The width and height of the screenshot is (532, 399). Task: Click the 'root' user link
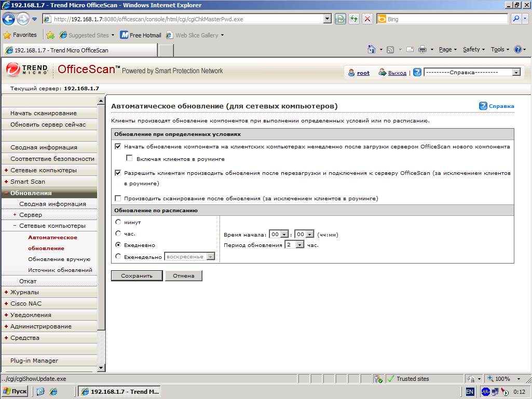(363, 73)
